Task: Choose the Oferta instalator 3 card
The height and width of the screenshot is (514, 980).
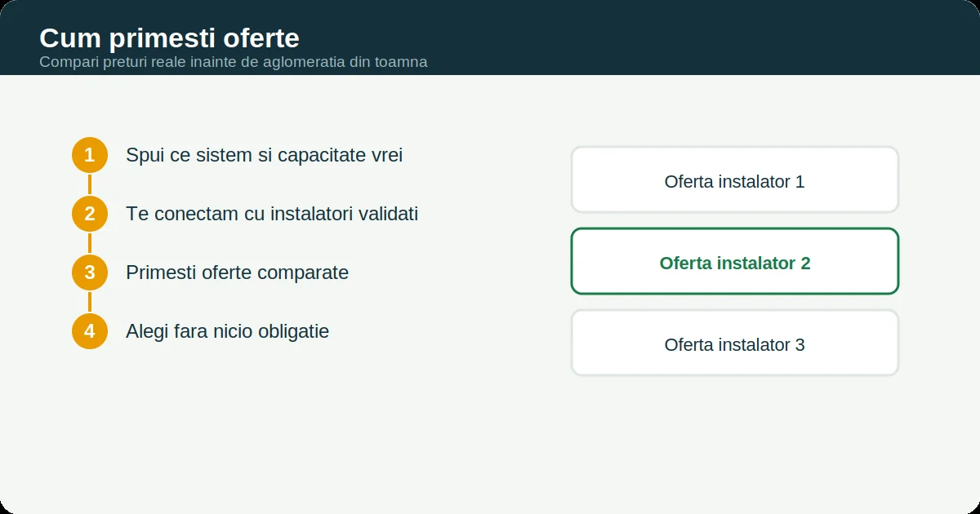Action: click(x=735, y=343)
